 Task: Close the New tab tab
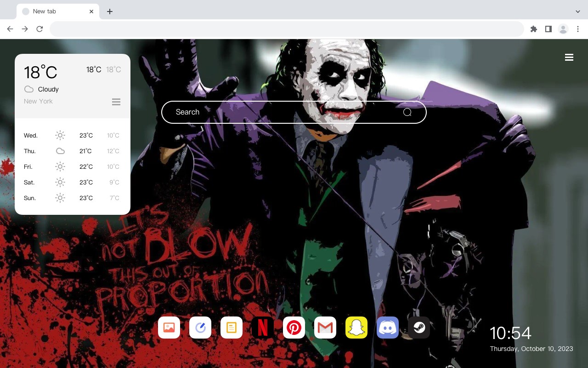click(x=91, y=11)
